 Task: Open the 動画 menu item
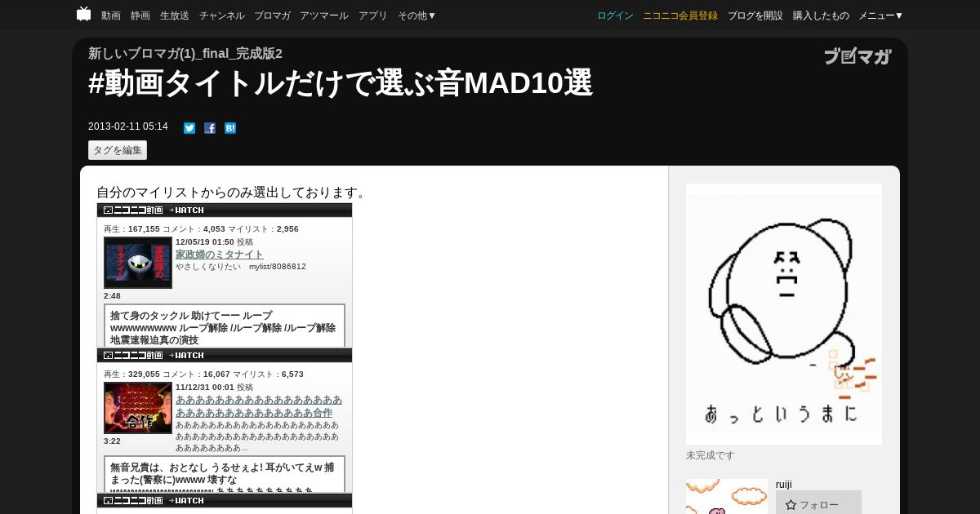point(111,16)
